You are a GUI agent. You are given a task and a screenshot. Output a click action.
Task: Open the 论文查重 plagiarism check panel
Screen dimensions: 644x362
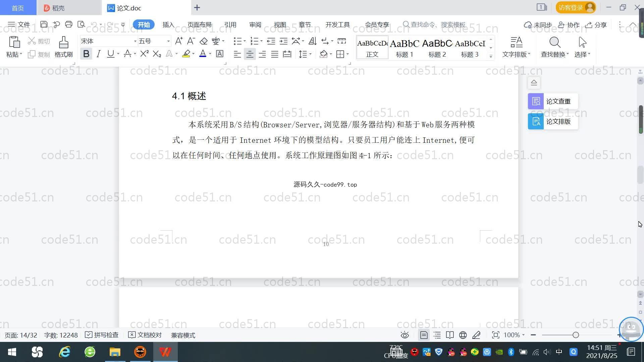(553, 101)
